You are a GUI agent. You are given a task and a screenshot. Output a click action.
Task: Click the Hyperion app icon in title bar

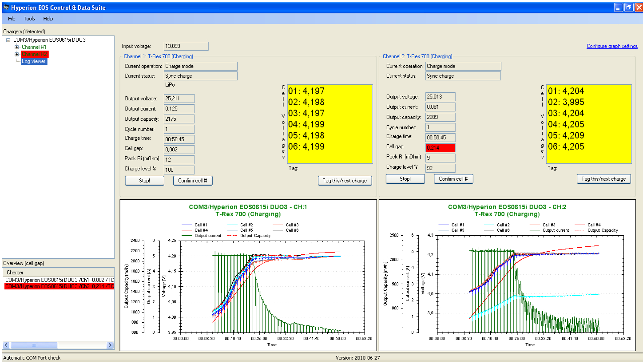point(6,8)
